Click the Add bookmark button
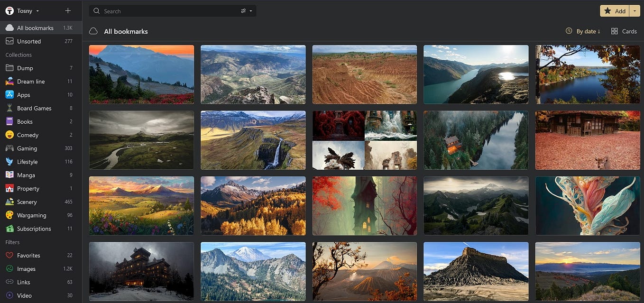Screen dimensions: 644x303 (615, 10)
